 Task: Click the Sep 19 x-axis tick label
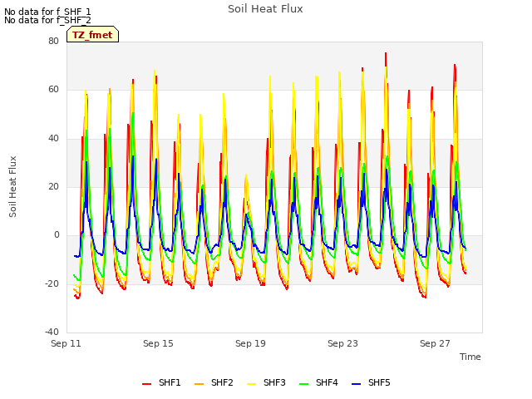250,343
